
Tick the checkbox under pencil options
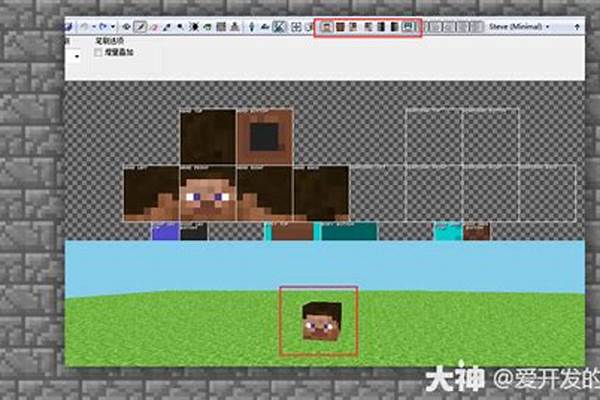pyautogui.click(x=98, y=53)
